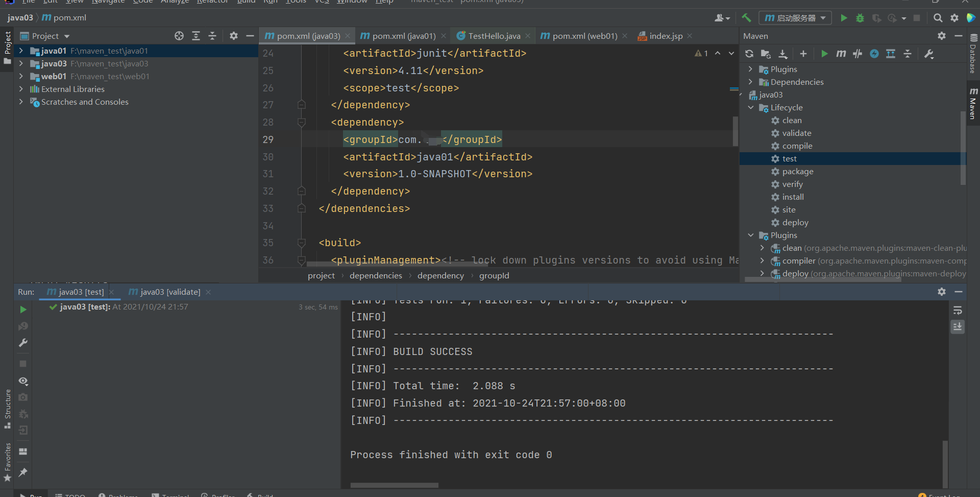Expand Dependencies node in Maven panel
980x497 pixels.
(x=751, y=82)
